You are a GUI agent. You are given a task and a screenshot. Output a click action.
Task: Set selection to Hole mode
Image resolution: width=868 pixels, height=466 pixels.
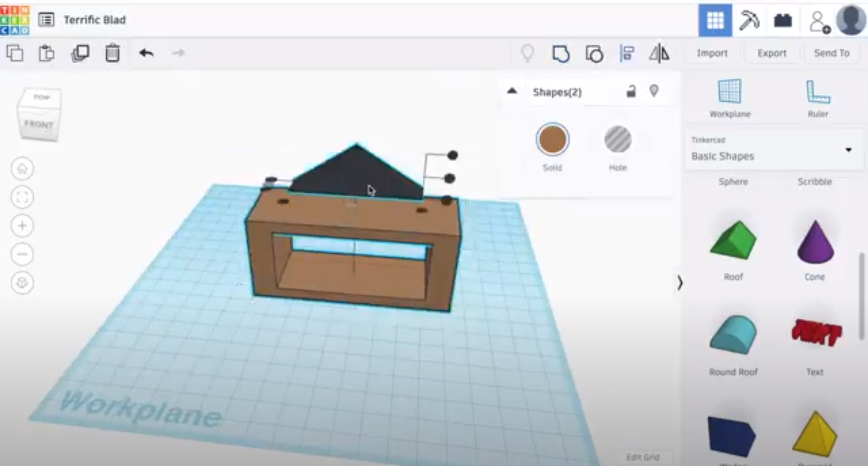[618, 139]
